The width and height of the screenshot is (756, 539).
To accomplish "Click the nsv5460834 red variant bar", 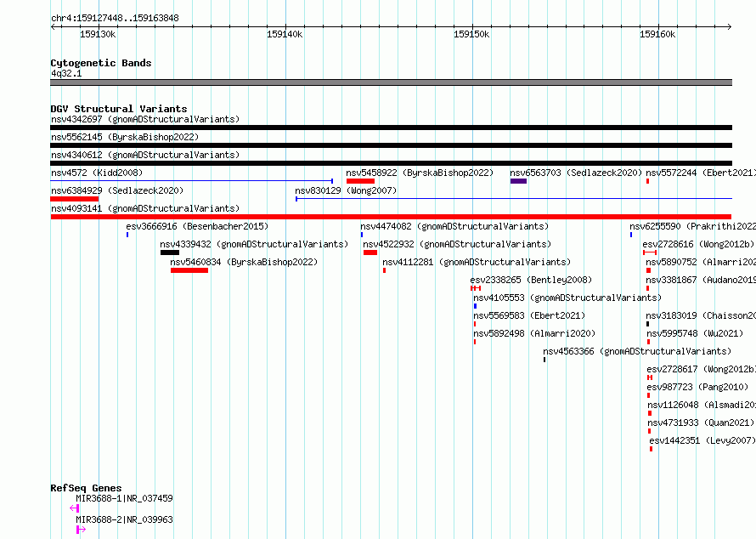I will pos(189,270).
